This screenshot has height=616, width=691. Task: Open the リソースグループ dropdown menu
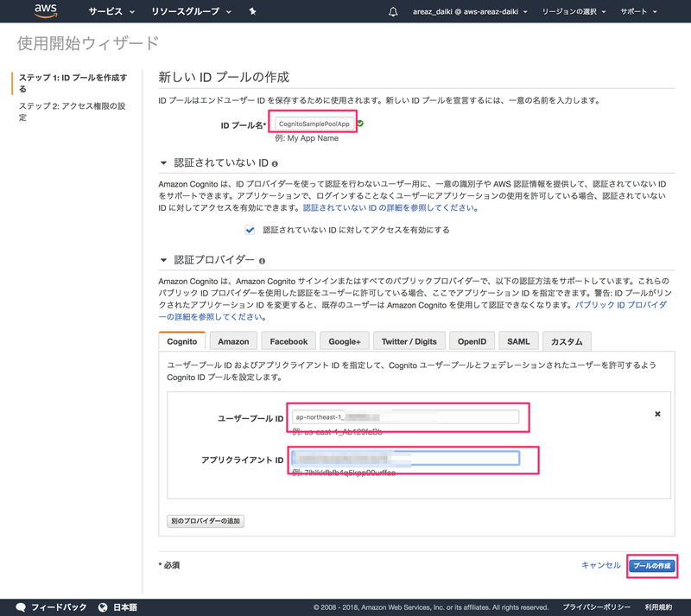[191, 11]
